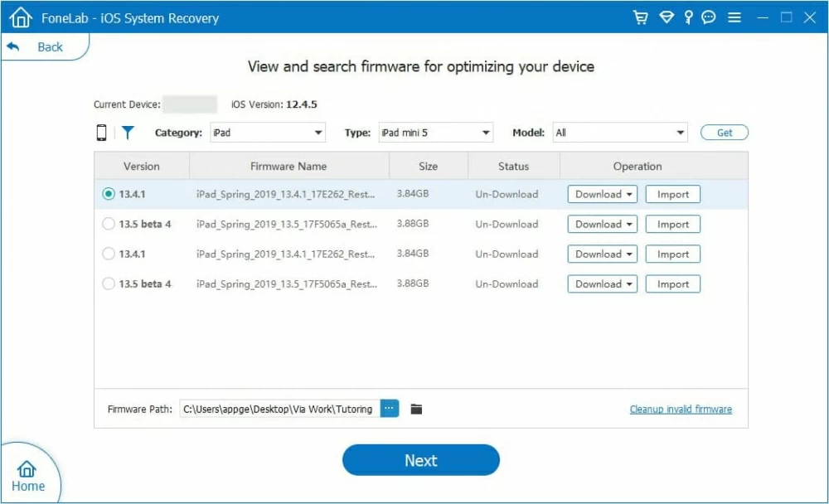This screenshot has width=829, height=504.
Task: Open the Type dropdown showing iPad mini 5
Action: 435,133
